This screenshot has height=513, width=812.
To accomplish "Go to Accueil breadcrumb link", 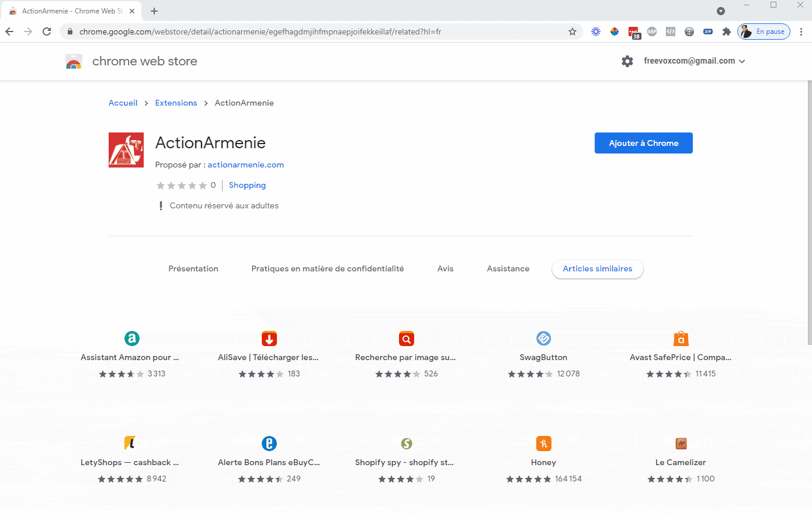I will [x=123, y=103].
